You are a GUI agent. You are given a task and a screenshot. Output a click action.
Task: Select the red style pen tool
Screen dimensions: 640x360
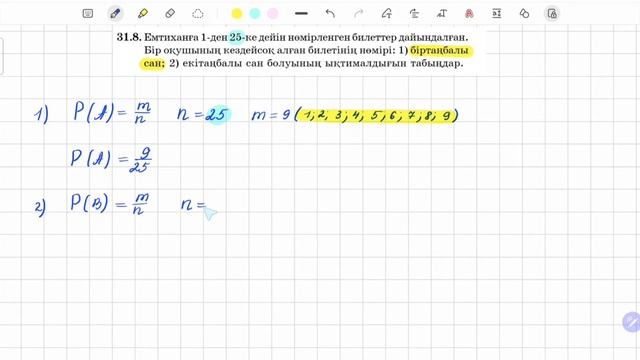pos(469,13)
